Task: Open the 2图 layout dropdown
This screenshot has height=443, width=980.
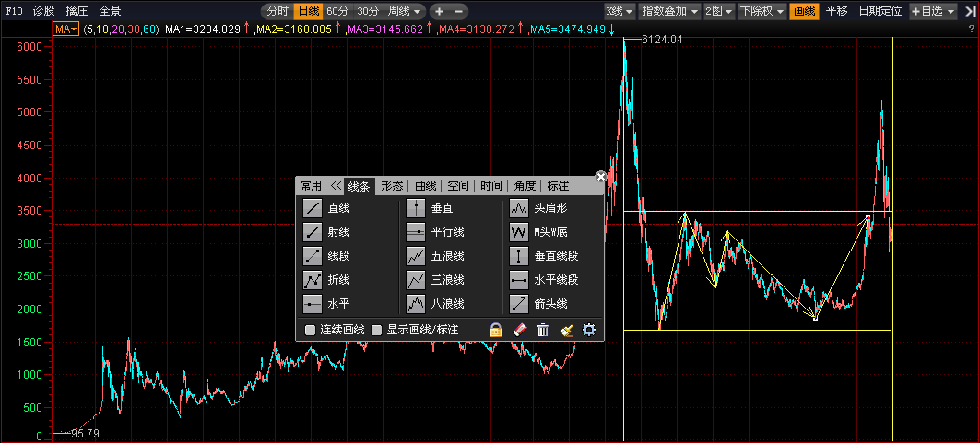Action: coord(719,11)
